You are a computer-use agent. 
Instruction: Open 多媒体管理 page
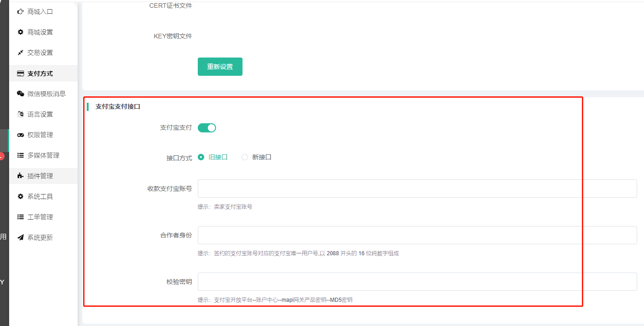(x=43, y=155)
